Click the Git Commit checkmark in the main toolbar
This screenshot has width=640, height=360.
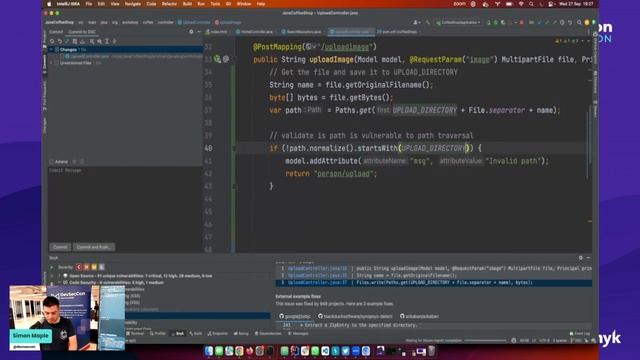click(547, 22)
